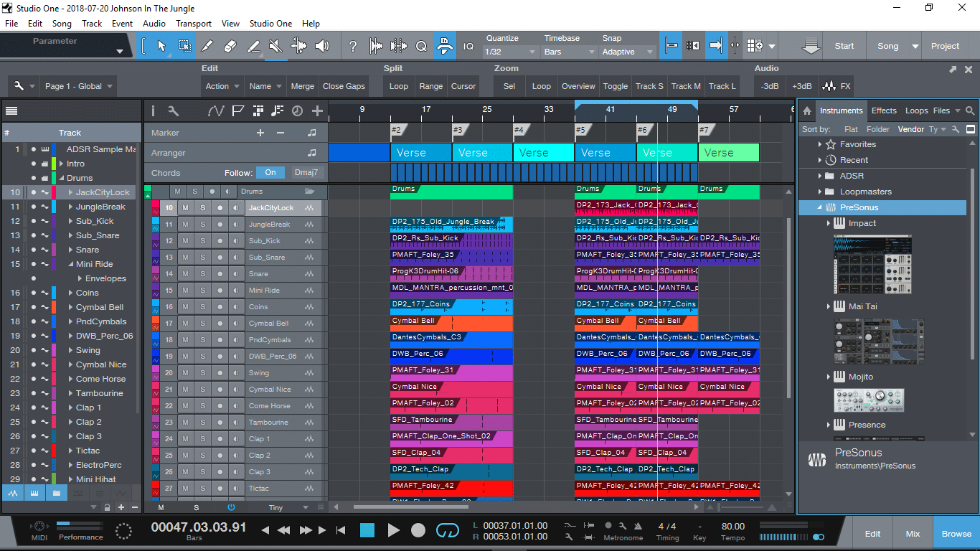980x551 pixels.
Task: Open the Timebase Bars dropdown
Action: [570, 52]
